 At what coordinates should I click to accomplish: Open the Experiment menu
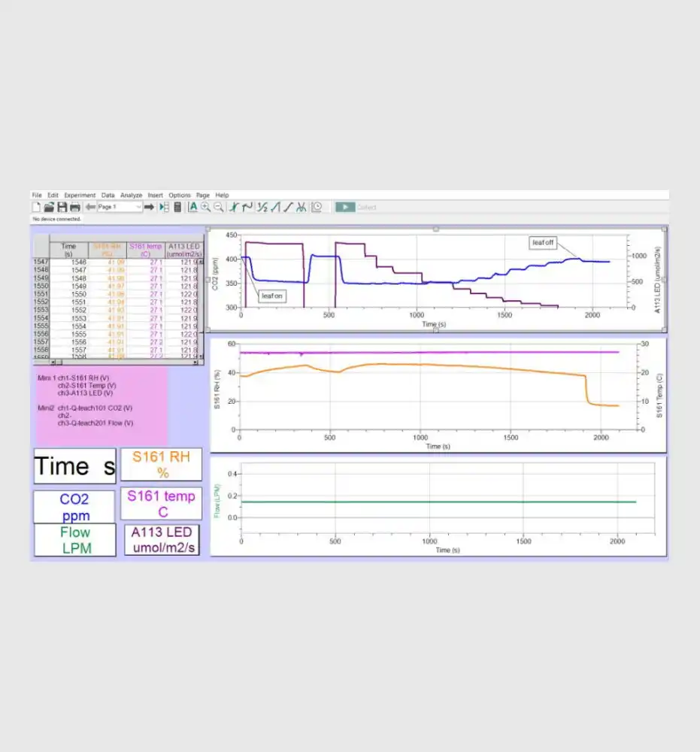click(x=80, y=195)
